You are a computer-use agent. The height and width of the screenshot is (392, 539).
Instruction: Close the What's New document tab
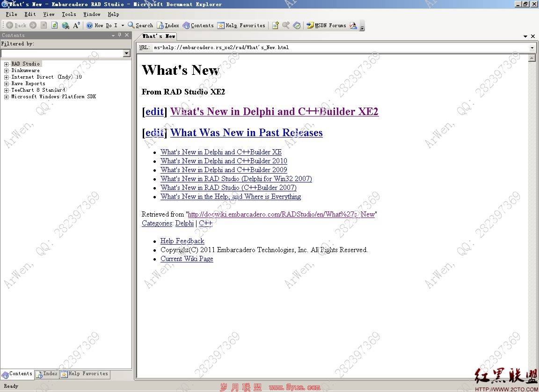[533, 36]
